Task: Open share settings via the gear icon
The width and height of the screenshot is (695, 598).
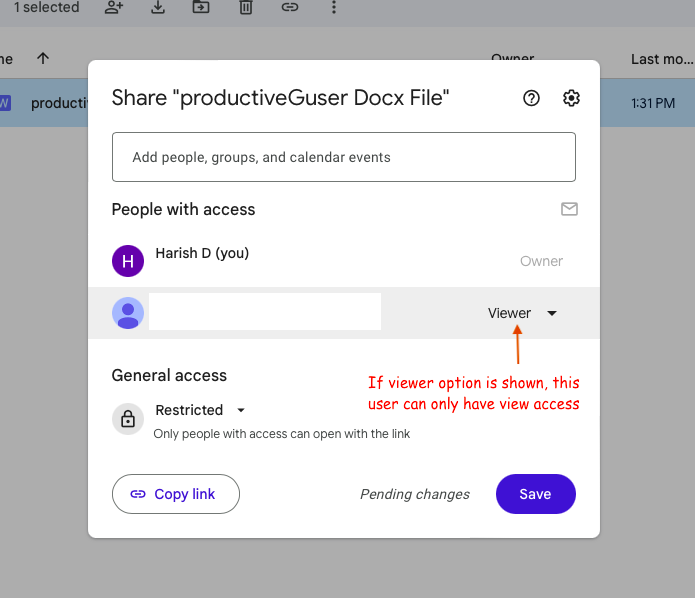Action: click(x=571, y=98)
